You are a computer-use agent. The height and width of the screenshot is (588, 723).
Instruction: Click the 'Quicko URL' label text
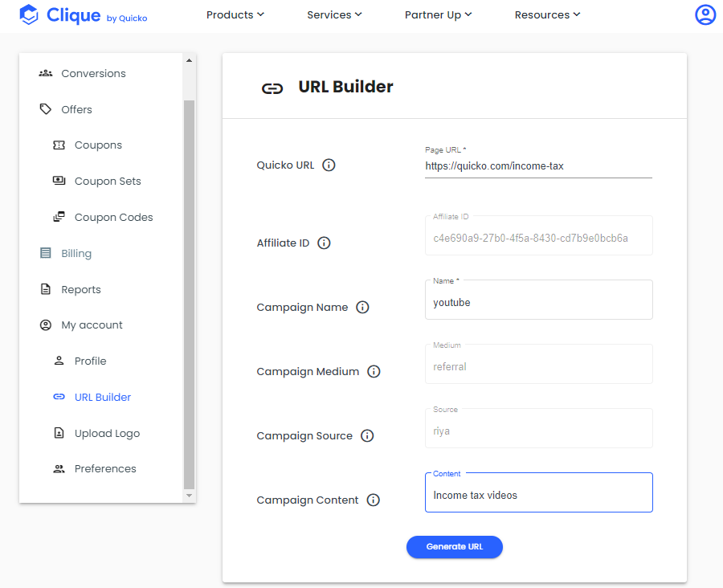tap(285, 165)
